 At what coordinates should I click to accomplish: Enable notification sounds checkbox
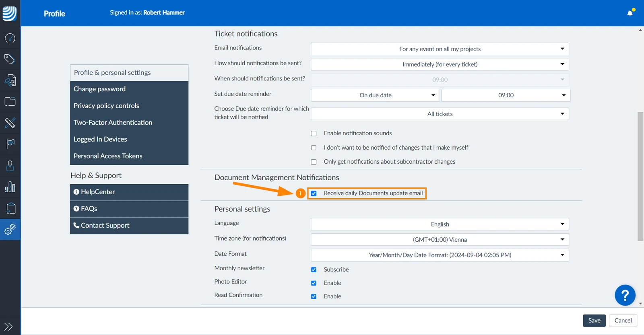pyautogui.click(x=314, y=134)
